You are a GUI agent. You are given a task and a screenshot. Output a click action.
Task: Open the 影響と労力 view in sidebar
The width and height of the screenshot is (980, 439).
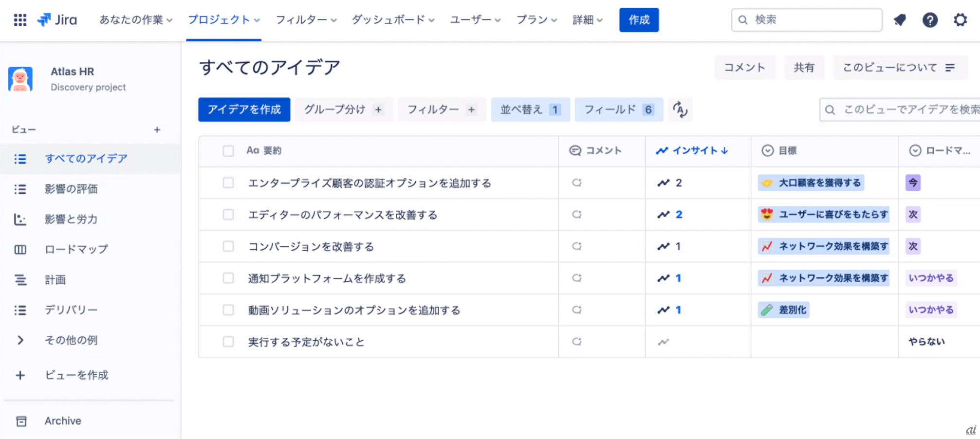coord(71,219)
